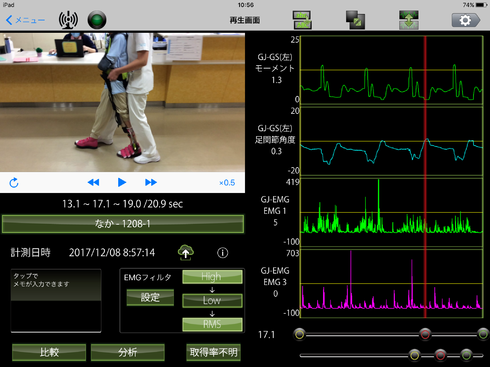
Task: Tap the vertical graph scale arrows icon
Action: coord(409,20)
